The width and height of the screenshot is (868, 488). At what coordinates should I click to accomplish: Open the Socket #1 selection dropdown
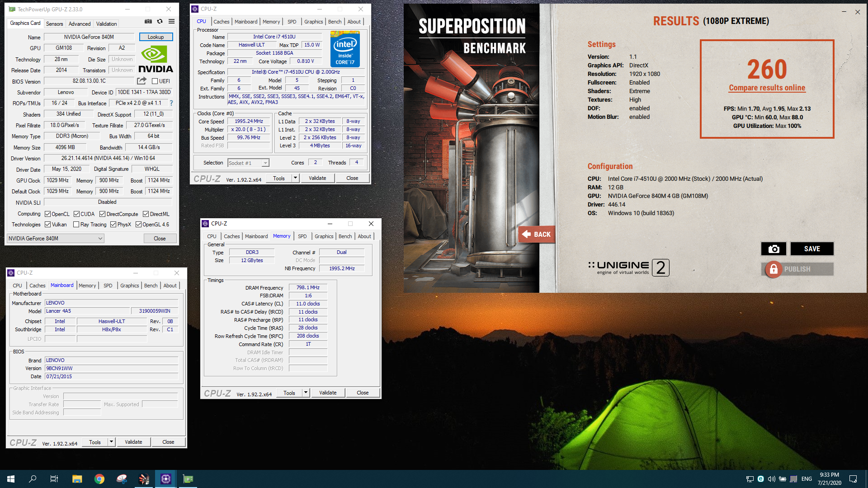(x=248, y=163)
